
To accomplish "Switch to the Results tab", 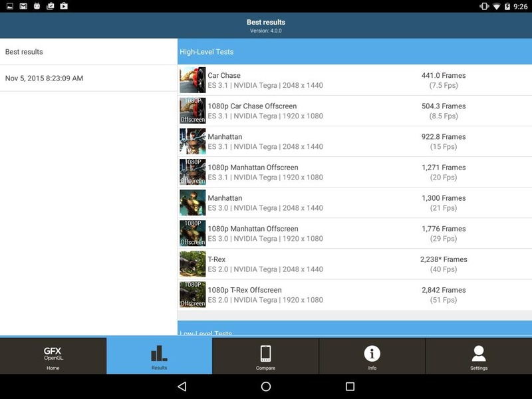I will point(159,356).
